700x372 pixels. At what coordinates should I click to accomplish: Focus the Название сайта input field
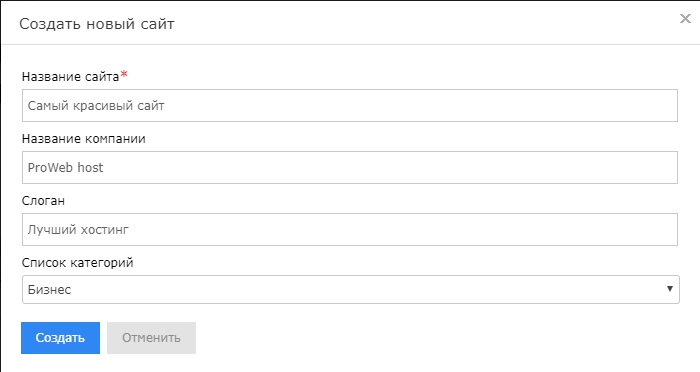point(350,105)
